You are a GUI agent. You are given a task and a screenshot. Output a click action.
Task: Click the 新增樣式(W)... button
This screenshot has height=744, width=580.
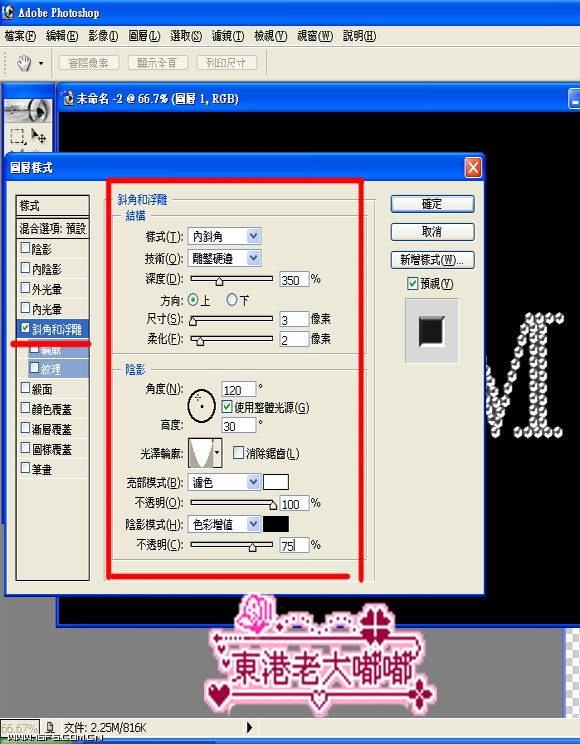(x=432, y=260)
